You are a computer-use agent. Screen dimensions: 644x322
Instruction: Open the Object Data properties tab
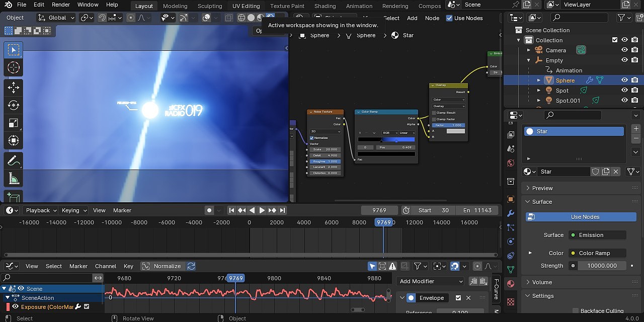point(511,270)
